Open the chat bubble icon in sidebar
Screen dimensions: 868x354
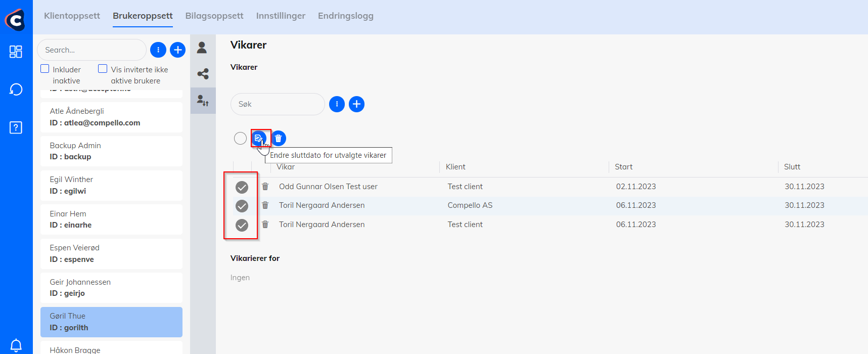point(16,90)
